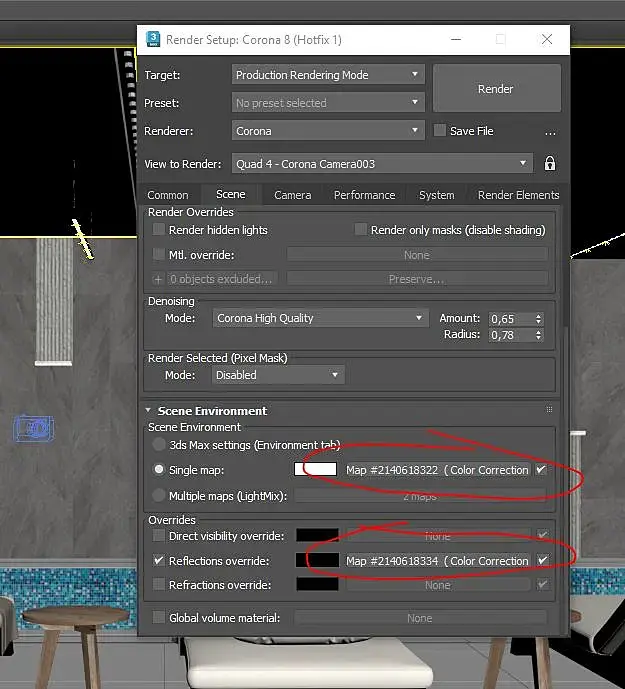
Task: Enable Render only masks checkbox
Action: (x=360, y=229)
